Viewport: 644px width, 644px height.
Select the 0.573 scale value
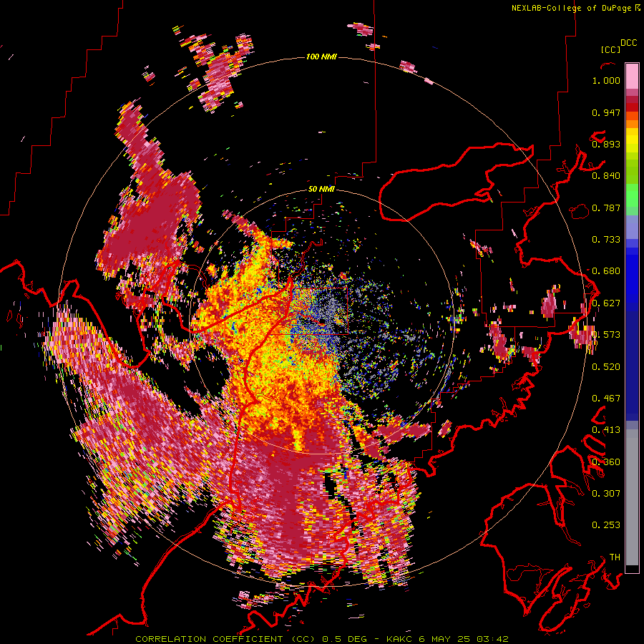coord(606,335)
